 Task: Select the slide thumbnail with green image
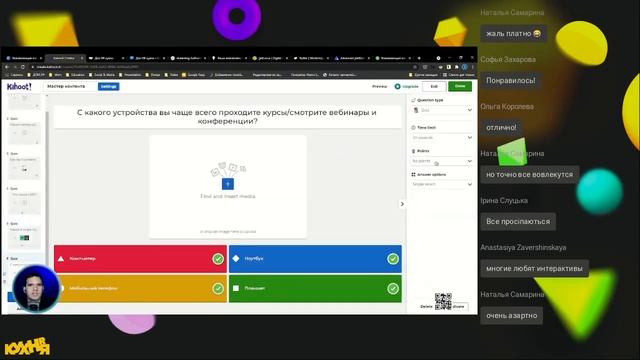coord(24,238)
